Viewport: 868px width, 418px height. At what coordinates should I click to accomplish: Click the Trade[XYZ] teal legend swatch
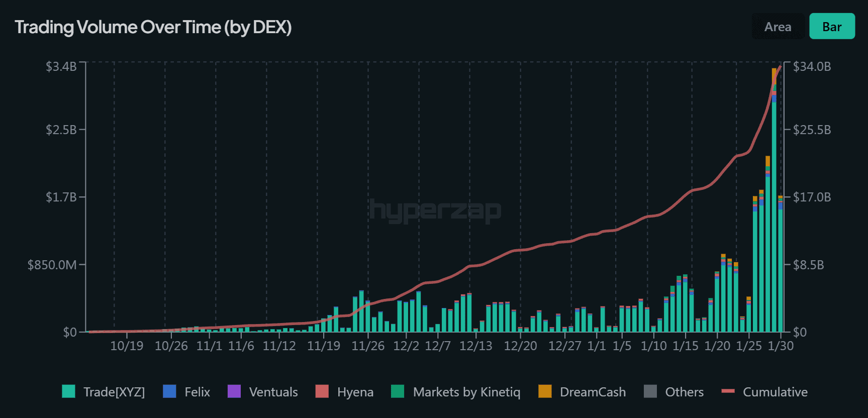68,391
